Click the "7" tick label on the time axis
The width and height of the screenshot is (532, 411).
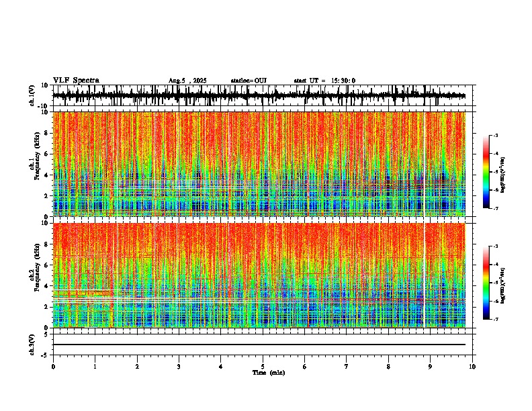(347, 367)
